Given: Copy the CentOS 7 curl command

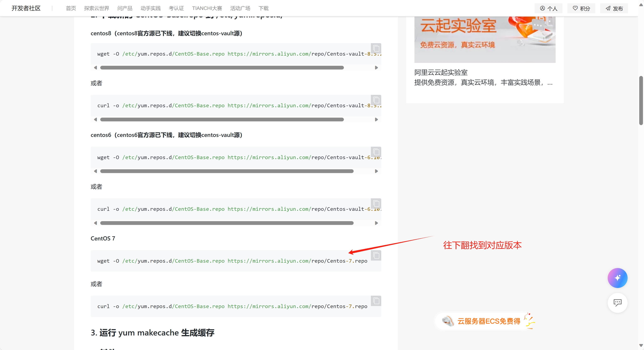Looking at the screenshot, I should 376,301.
